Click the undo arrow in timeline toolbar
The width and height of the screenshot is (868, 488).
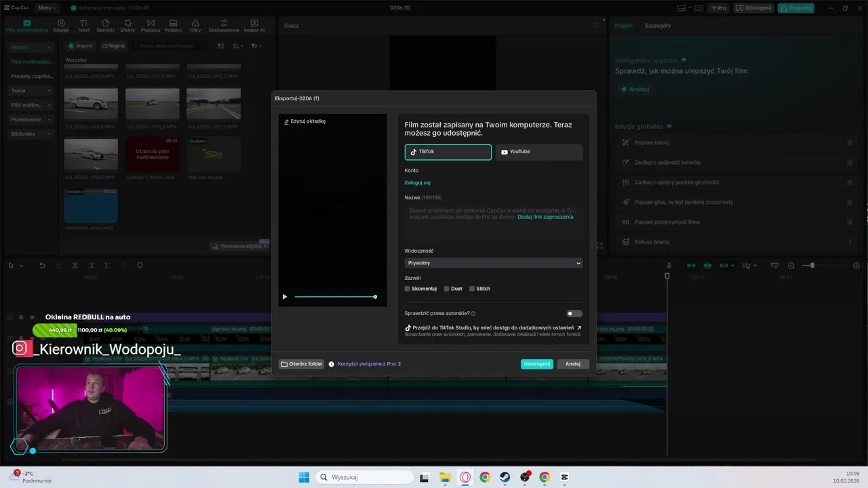click(42, 266)
